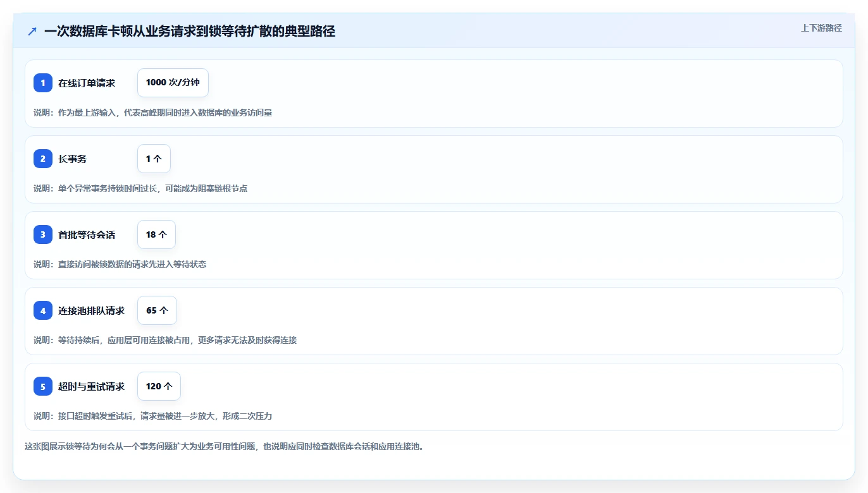Click the step 3 number badge
This screenshot has width=868, height=493.
[43, 234]
